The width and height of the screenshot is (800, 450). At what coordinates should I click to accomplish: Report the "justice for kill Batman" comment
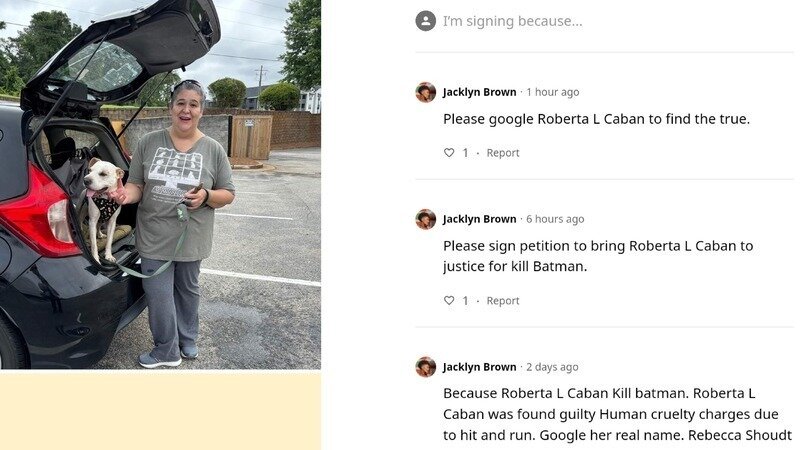coord(503,301)
